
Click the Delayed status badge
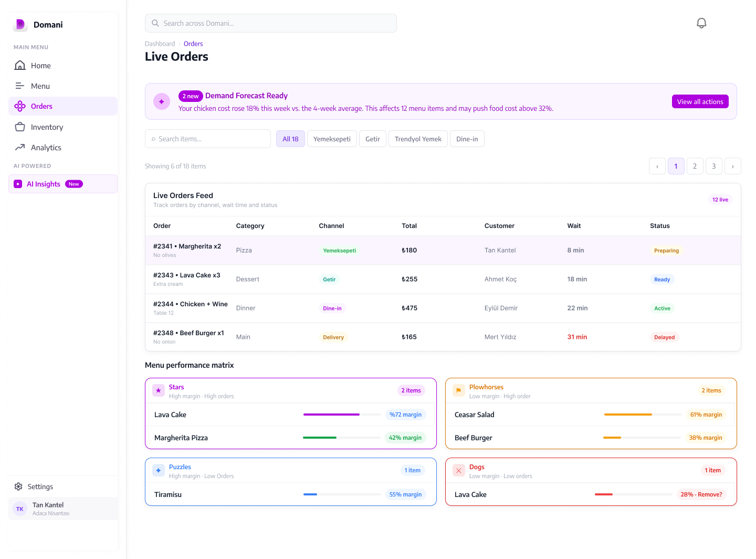[664, 337]
